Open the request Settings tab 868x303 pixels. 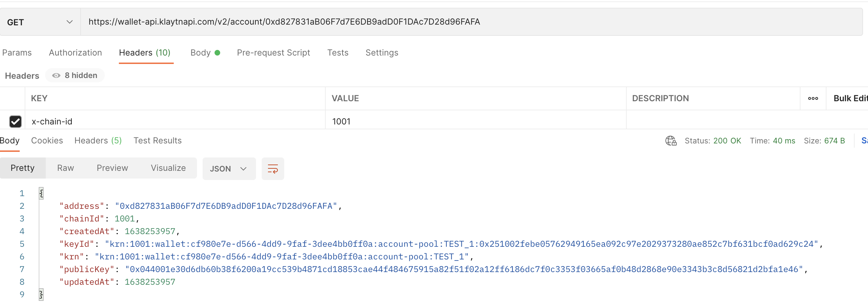click(x=382, y=53)
